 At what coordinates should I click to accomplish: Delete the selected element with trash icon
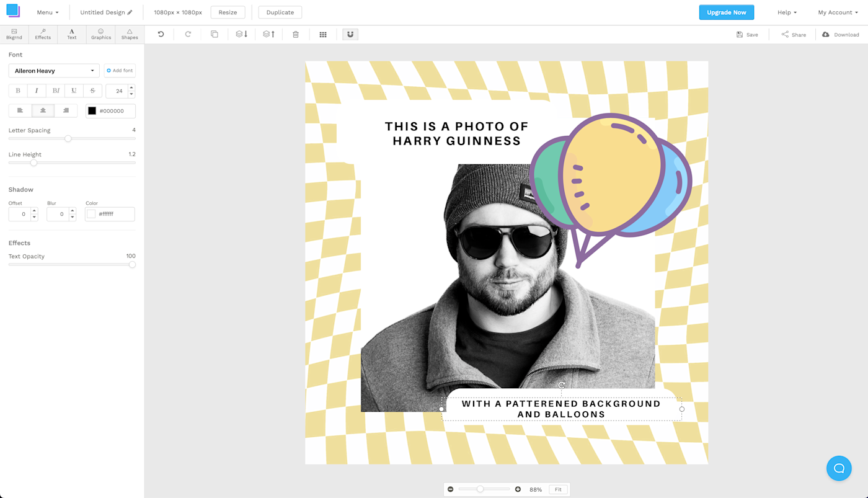296,34
